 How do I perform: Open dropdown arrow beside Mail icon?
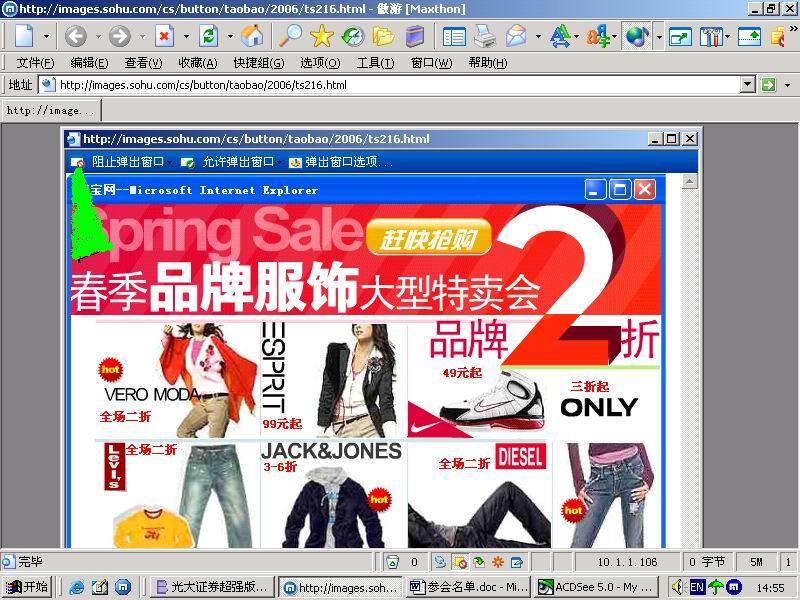(538, 36)
